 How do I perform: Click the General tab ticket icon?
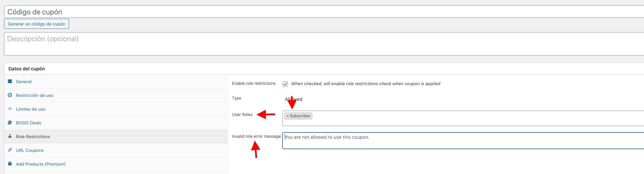(10, 81)
